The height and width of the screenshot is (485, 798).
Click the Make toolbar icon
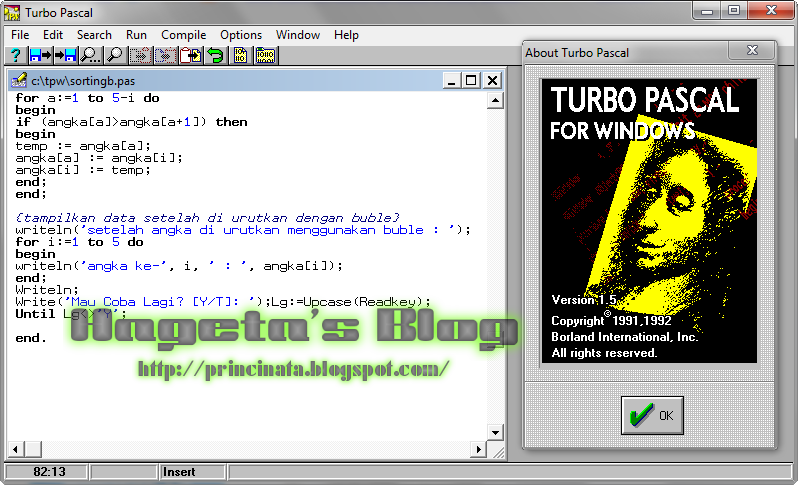click(x=265, y=55)
